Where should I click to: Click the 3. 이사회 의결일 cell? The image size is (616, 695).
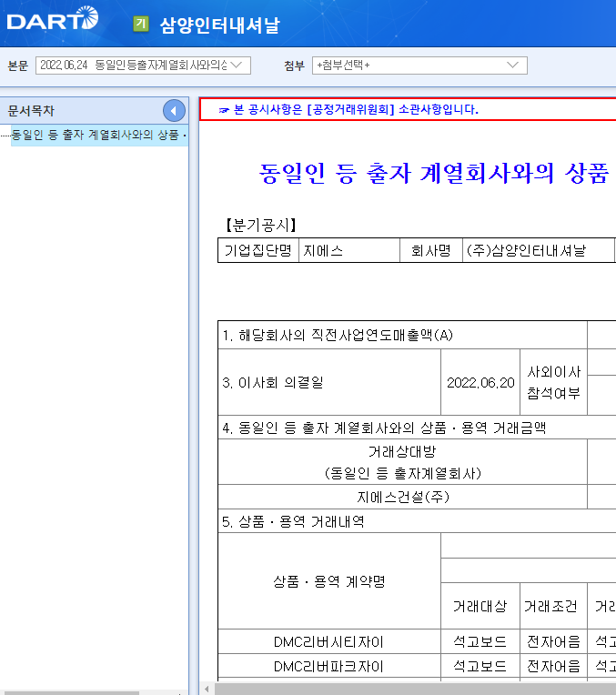[x=329, y=382]
